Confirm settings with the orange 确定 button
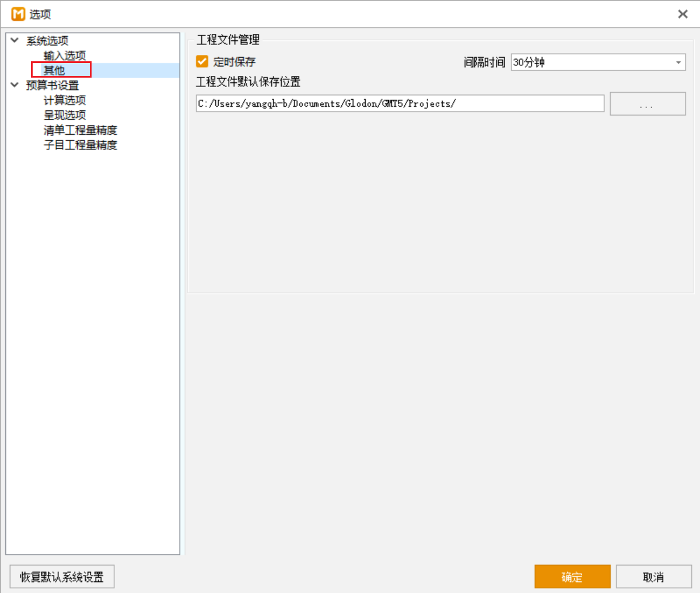The height and width of the screenshot is (593, 700). [x=572, y=577]
